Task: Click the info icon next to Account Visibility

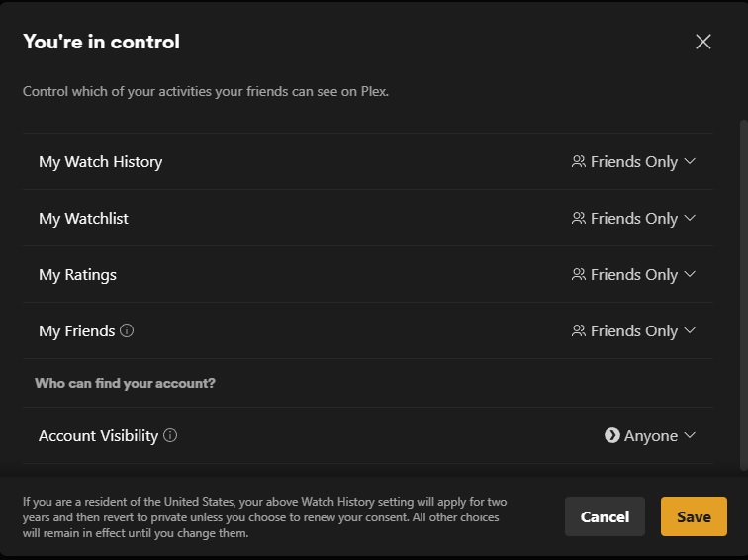Action: pyautogui.click(x=170, y=436)
